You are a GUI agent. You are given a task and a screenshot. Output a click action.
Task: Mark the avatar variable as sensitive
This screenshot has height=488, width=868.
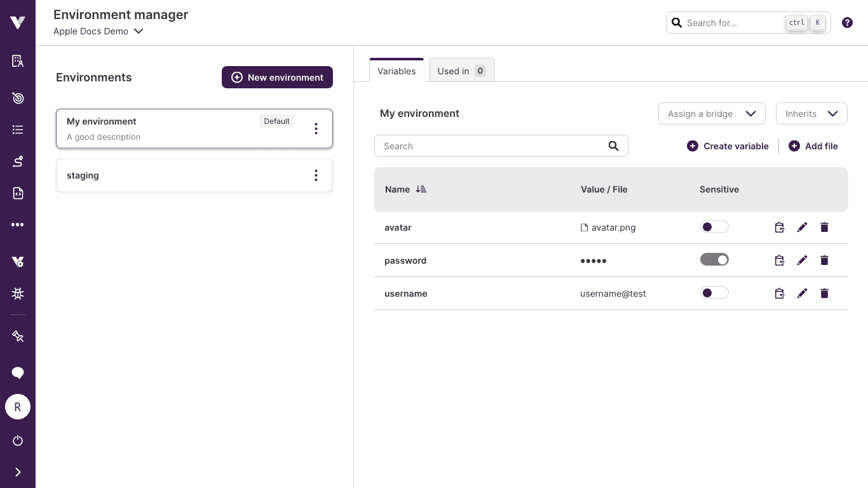tap(714, 226)
